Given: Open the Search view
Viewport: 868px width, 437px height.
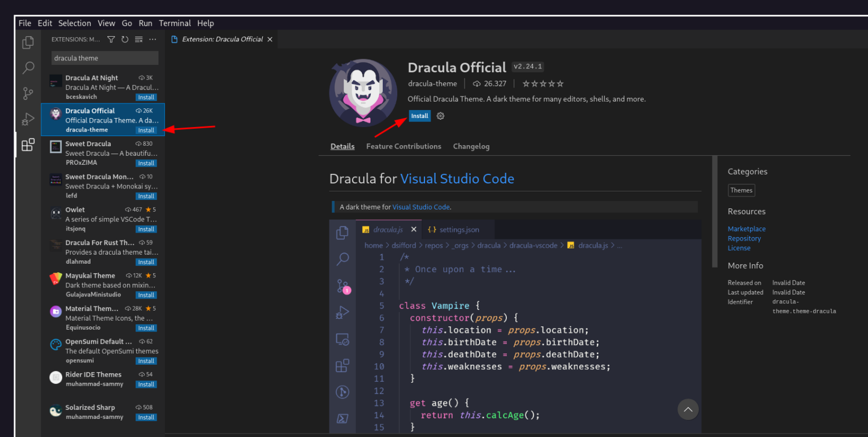Looking at the screenshot, I should tap(28, 68).
